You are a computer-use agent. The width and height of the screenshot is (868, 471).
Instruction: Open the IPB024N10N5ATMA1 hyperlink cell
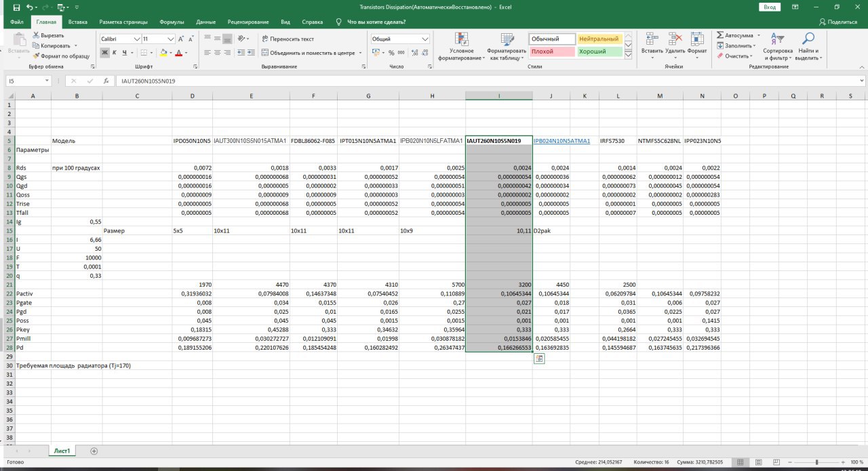tap(561, 141)
